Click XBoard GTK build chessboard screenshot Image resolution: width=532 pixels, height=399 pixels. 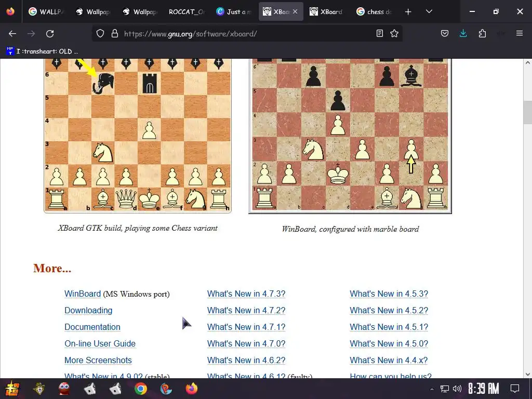[x=138, y=136]
